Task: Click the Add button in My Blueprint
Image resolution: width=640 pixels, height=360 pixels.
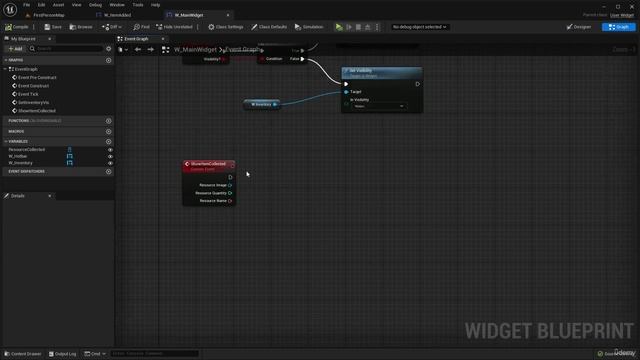Action: (x=16, y=49)
